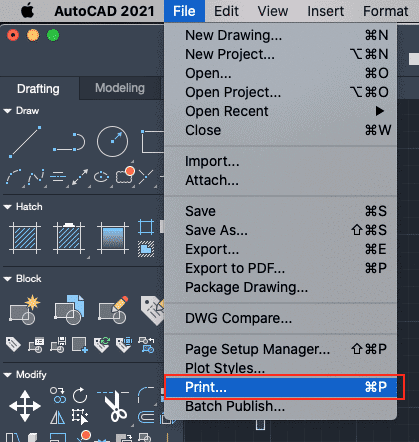Choose Export to PDF menu item
The image size is (419, 442).
click(x=281, y=268)
